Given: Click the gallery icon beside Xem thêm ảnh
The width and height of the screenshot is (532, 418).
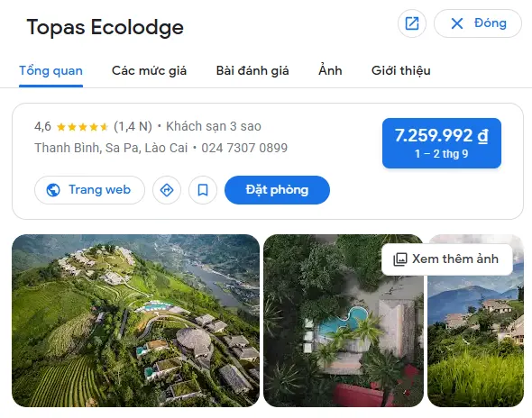Looking at the screenshot, I should pos(400,259).
